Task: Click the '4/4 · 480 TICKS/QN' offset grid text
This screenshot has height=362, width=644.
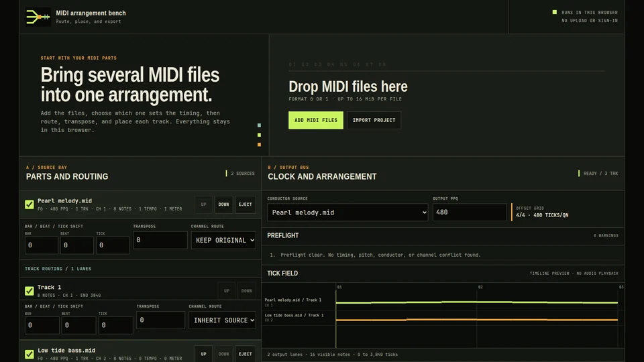Action: coord(542,215)
